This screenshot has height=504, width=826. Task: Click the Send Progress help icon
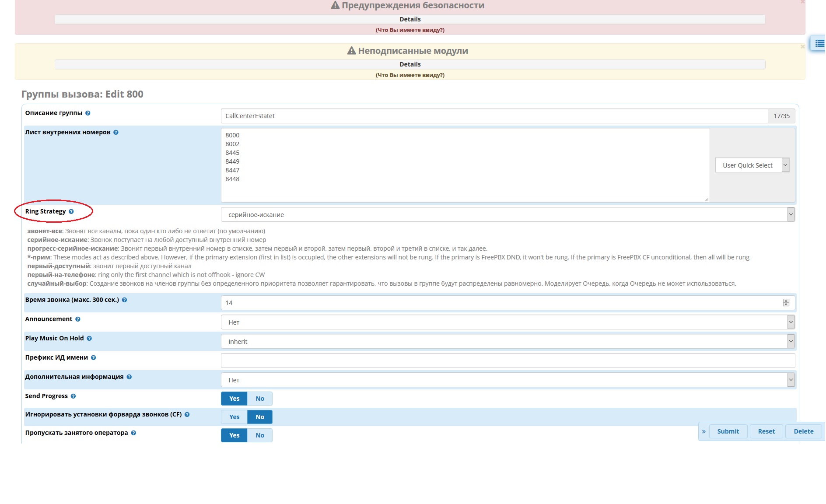73,396
